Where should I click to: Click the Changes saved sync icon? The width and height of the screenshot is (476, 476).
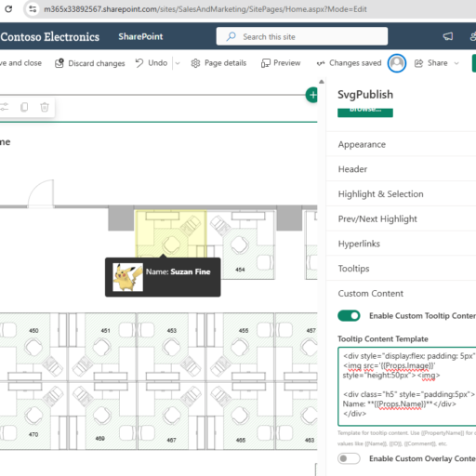321,63
